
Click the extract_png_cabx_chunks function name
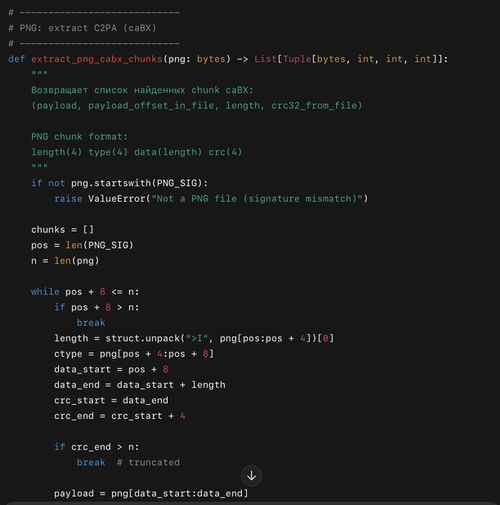point(97,59)
